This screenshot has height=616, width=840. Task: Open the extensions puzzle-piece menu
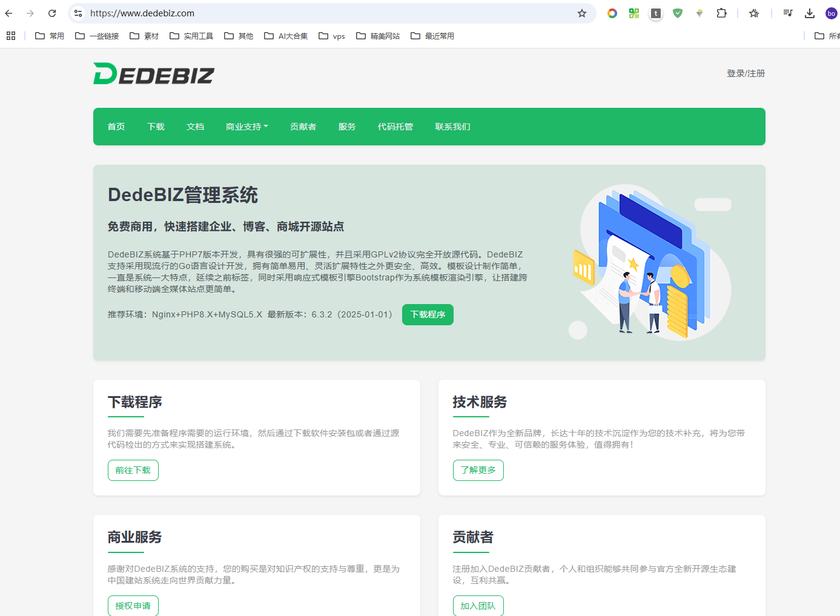coord(721,13)
